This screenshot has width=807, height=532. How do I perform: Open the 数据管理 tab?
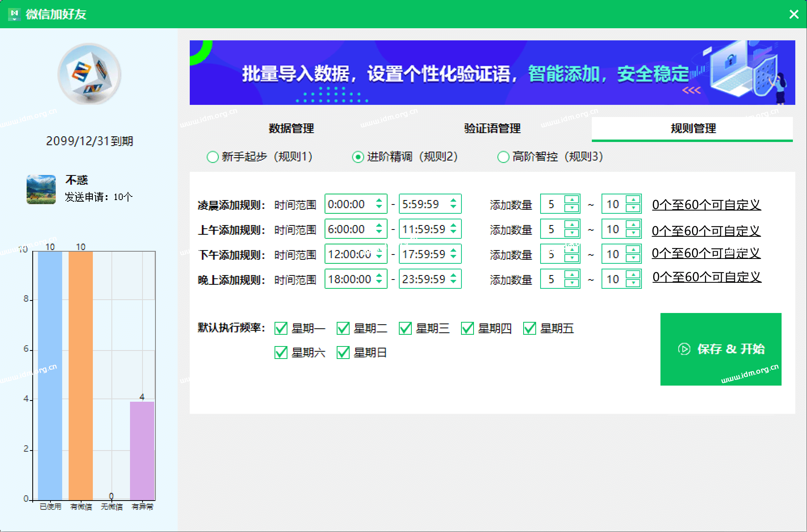(291, 129)
